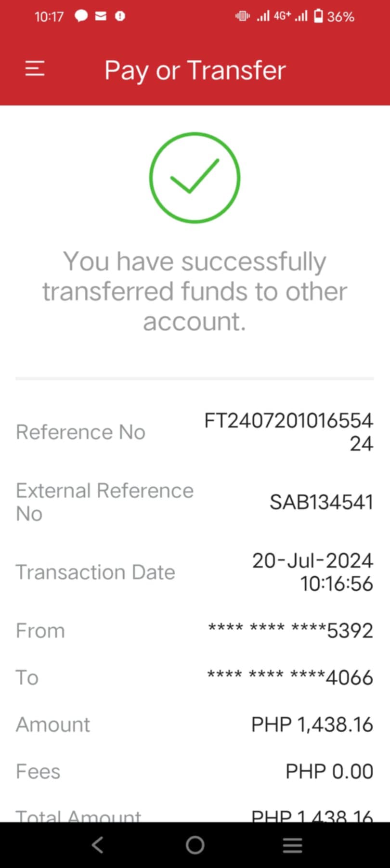Tap the exclamation alert notification icon
This screenshot has width=390, height=868.
120,16
